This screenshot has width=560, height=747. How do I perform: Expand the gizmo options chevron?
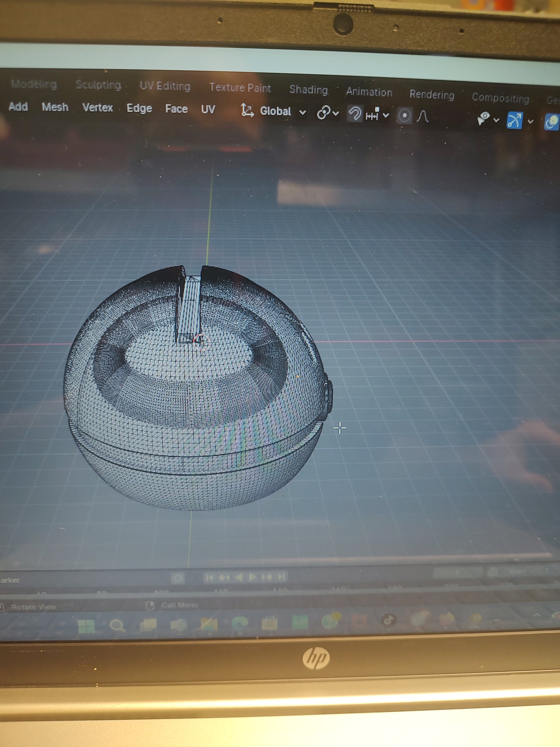coord(530,121)
